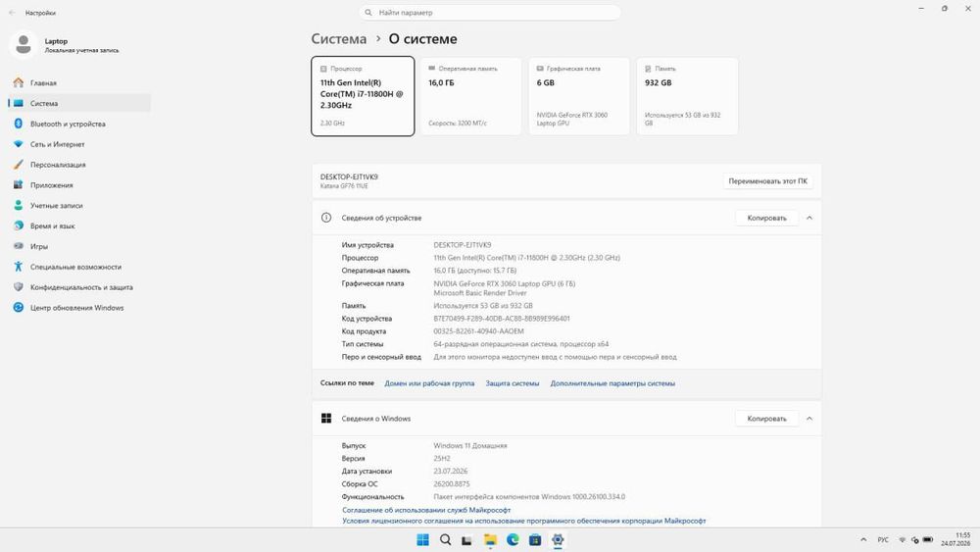980x552 pixels.
Task: Click install date 23.07.2026 value
Action: (451, 472)
